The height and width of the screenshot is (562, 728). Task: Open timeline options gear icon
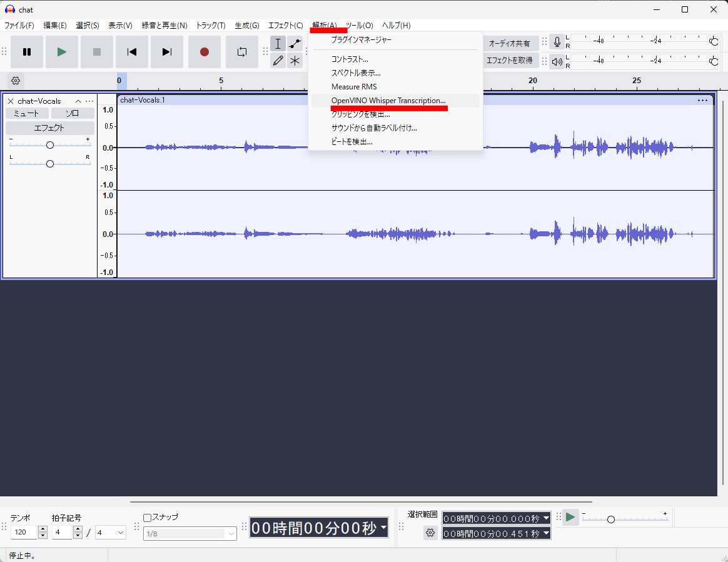pos(16,81)
